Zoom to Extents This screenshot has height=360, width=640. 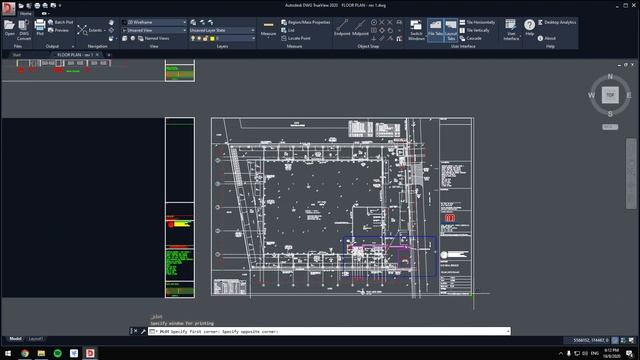[x=90, y=30]
